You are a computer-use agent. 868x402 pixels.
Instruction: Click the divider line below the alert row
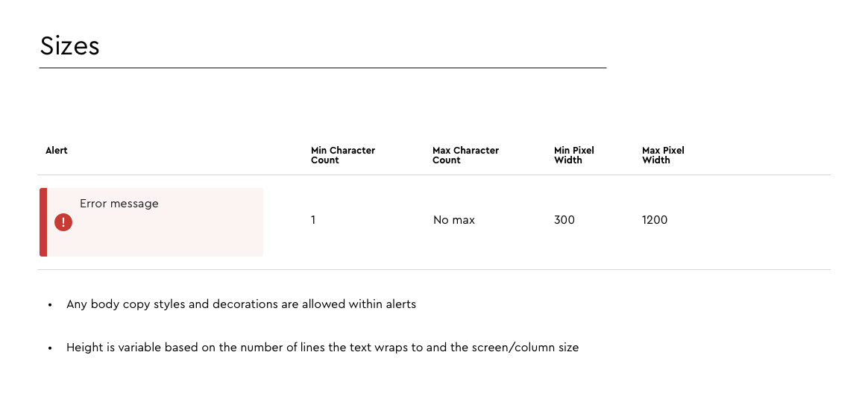click(x=434, y=270)
